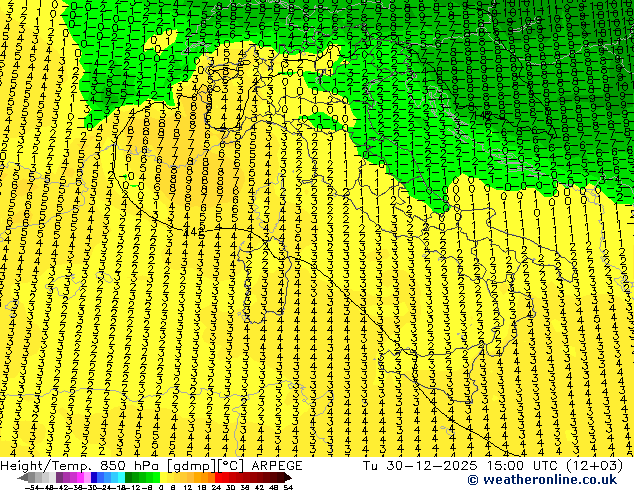Click the cyan legend swatch near -18
The height and width of the screenshot is (490, 634).
pyautogui.click(x=121, y=478)
